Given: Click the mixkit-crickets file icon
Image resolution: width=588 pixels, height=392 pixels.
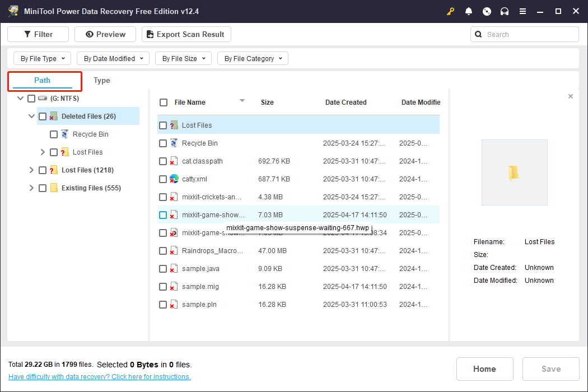Looking at the screenshot, I should coord(174,197).
